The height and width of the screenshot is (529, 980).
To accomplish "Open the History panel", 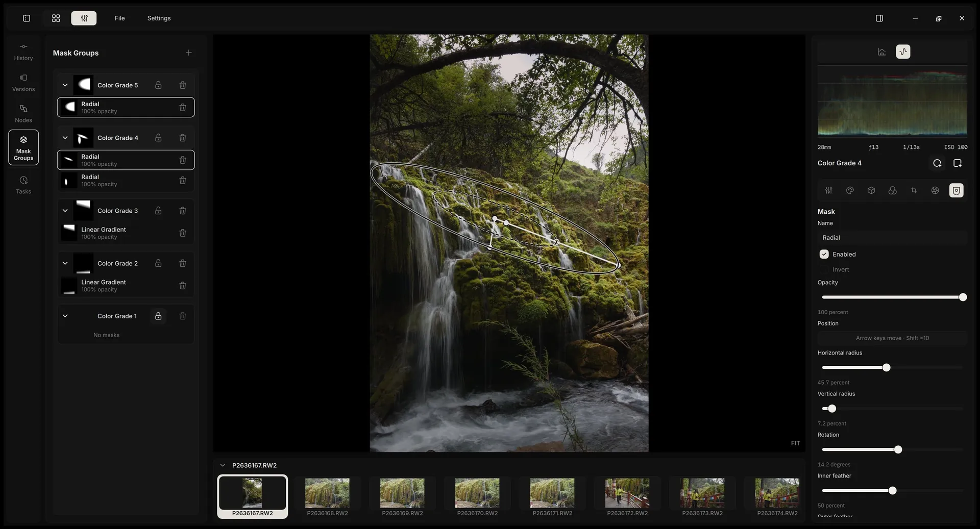I will [x=23, y=52].
